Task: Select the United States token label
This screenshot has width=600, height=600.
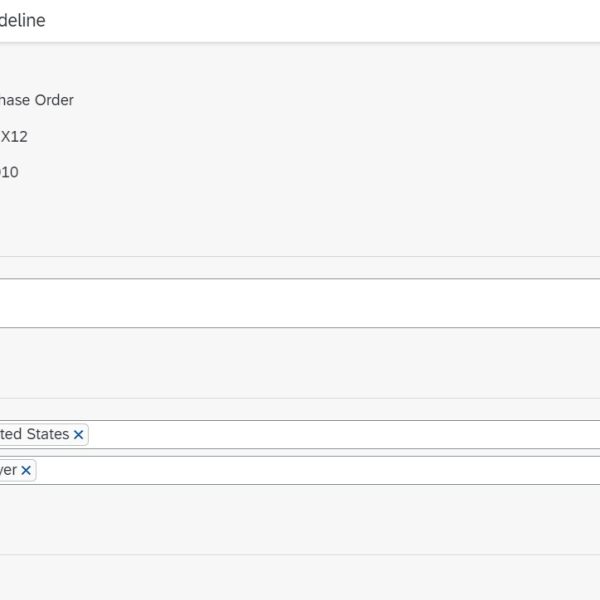Action: (x=34, y=434)
